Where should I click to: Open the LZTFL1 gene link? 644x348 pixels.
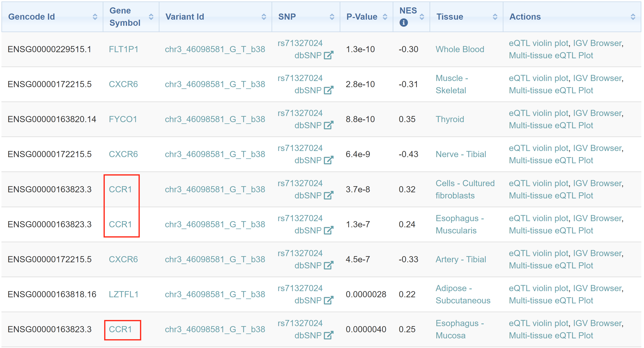(x=124, y=294)
